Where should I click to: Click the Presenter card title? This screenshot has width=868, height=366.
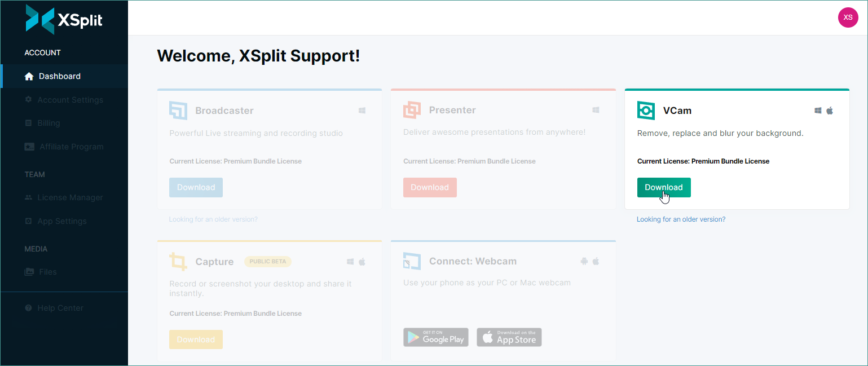tap(452, 110)
